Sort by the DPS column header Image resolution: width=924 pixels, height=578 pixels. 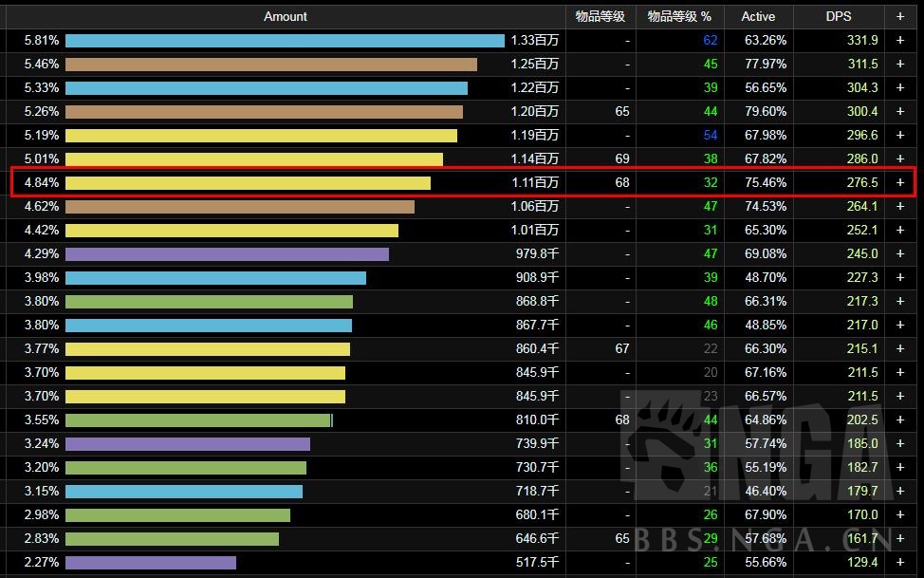[x=838, y=16]
